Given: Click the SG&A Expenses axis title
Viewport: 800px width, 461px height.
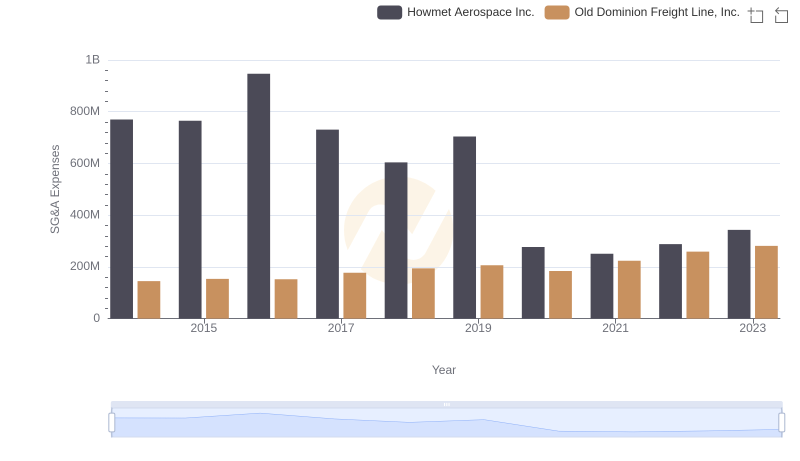Looking at the screenshot, I should pyautogui.click(x=55, y=189).
